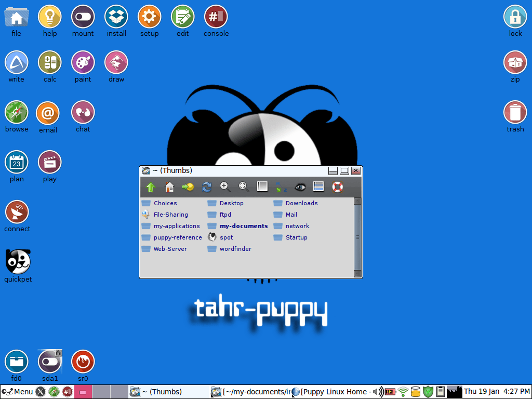532x399 pixels.
Task: Select the pink highlighted desktop in the taskbar pager
Action: (83, 392)
